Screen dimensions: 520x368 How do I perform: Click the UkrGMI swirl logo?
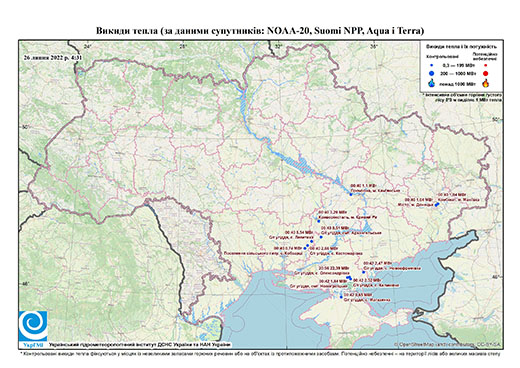(33, 326)
